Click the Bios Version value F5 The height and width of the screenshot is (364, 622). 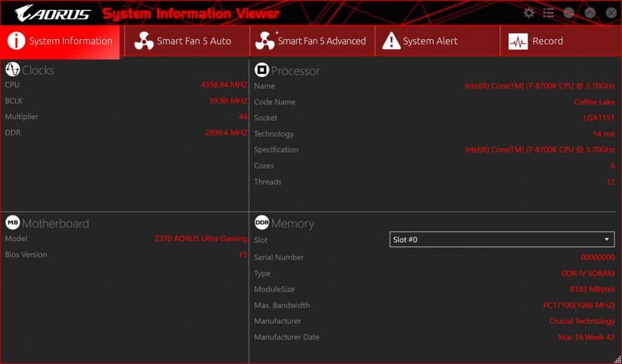243,255
